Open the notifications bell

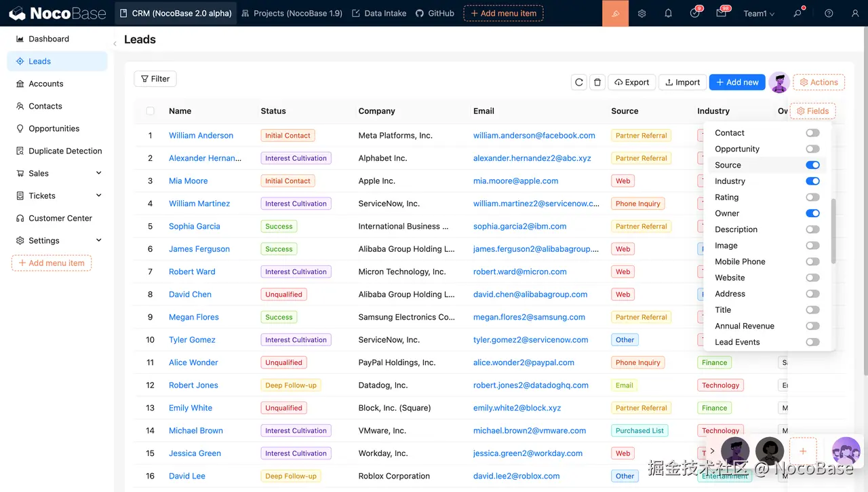point(668,14)
